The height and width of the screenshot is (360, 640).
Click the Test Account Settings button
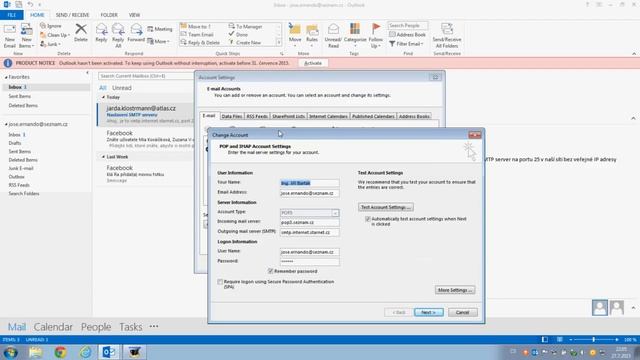click(386, 207)
